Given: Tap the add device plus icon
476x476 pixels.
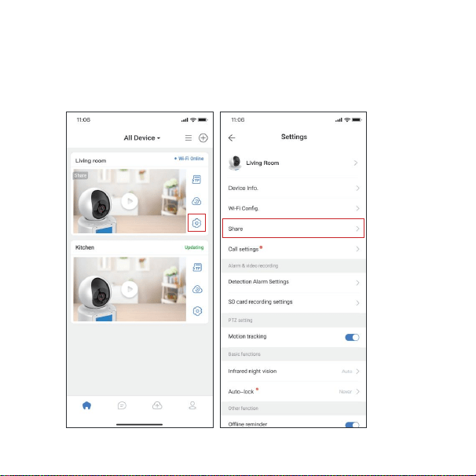Looking at the screenshot, I should [203, 137].
